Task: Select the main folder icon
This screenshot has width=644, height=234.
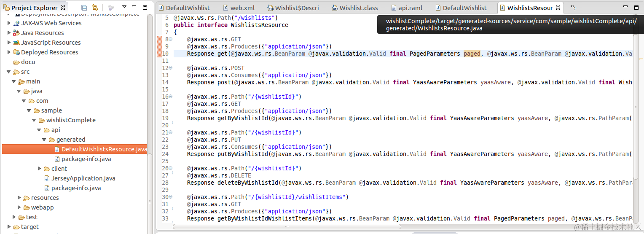Action: pyautogui.click(x=22, y=81)
